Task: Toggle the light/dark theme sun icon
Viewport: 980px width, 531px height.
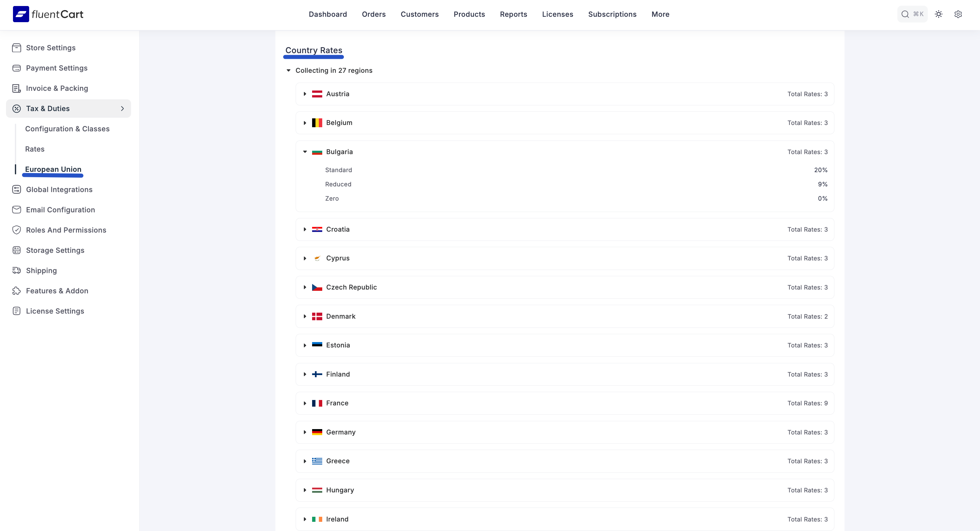Action: click(939, 14)
